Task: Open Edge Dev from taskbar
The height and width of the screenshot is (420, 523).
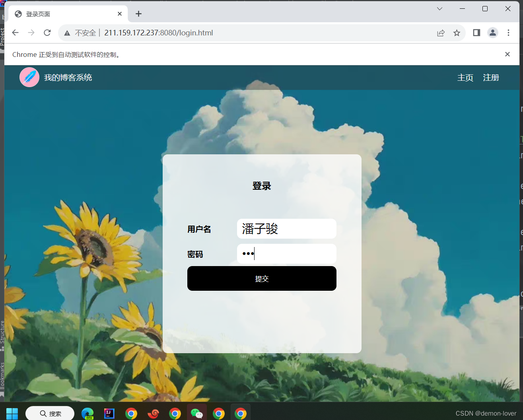Action: pos(87,414)
